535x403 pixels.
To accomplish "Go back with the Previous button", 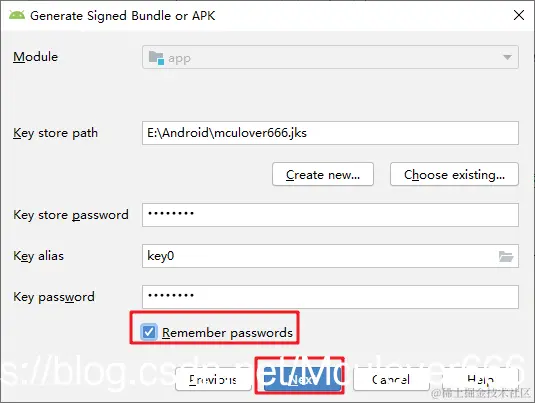I will pyautogui.click(x=213, y=379).
